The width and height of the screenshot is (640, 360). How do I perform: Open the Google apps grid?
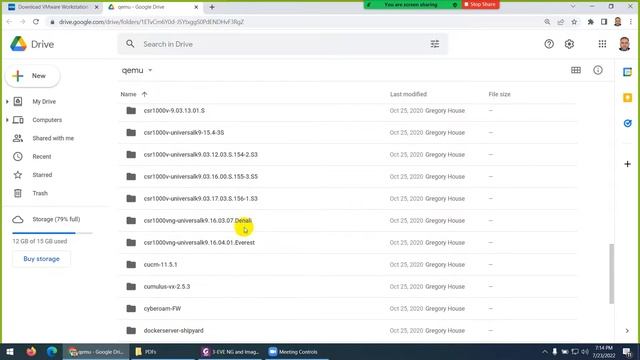click(602, 44)
